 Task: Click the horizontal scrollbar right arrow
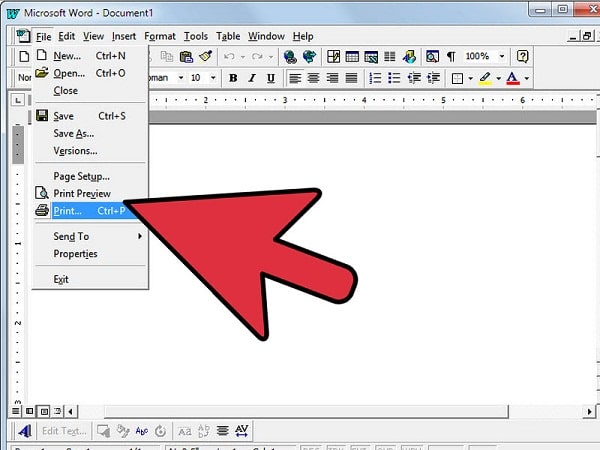click(x=589, y=412)
